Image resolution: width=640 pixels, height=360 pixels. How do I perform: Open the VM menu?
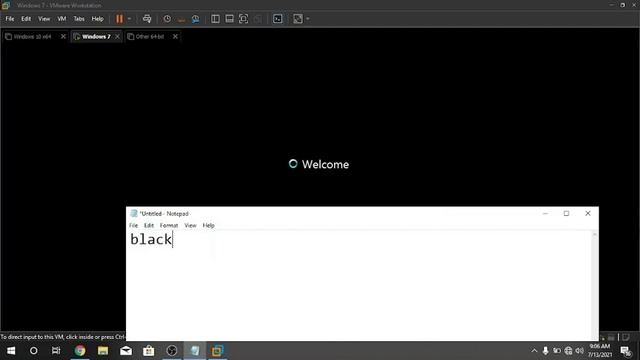(62, 19)
